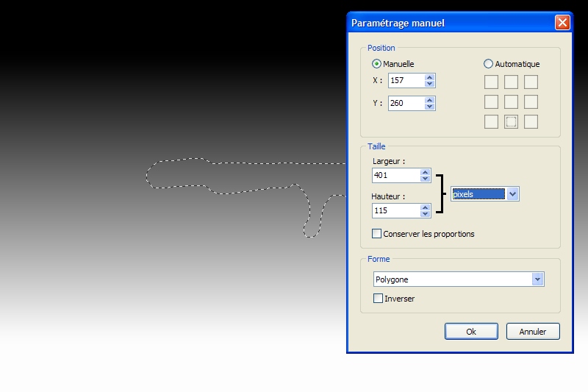This screenshot has width=588, height=392.
Task: Cancel with the Annuler button
Action: tap(533, 332)
